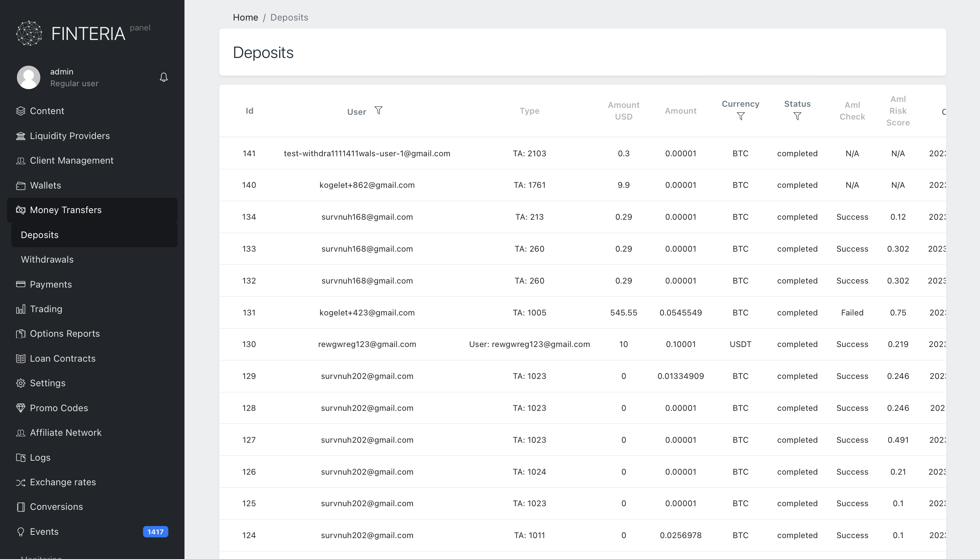Expand the Trading sidebar menu

point(46,309)
